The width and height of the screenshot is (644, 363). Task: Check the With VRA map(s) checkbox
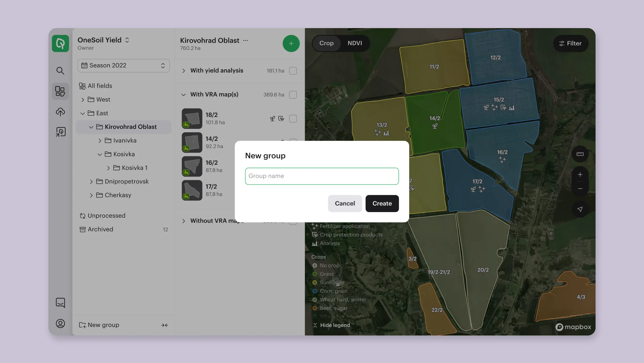click(293, 95)
